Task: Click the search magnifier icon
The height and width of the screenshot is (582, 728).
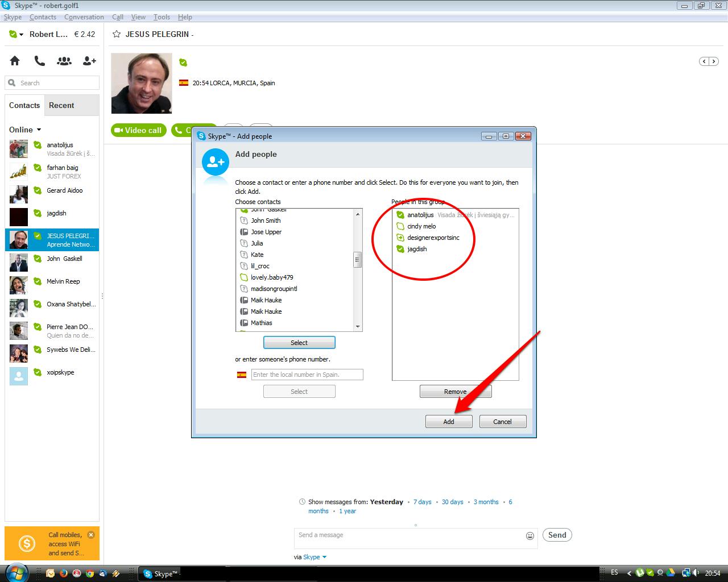Action: click(12, 83)
